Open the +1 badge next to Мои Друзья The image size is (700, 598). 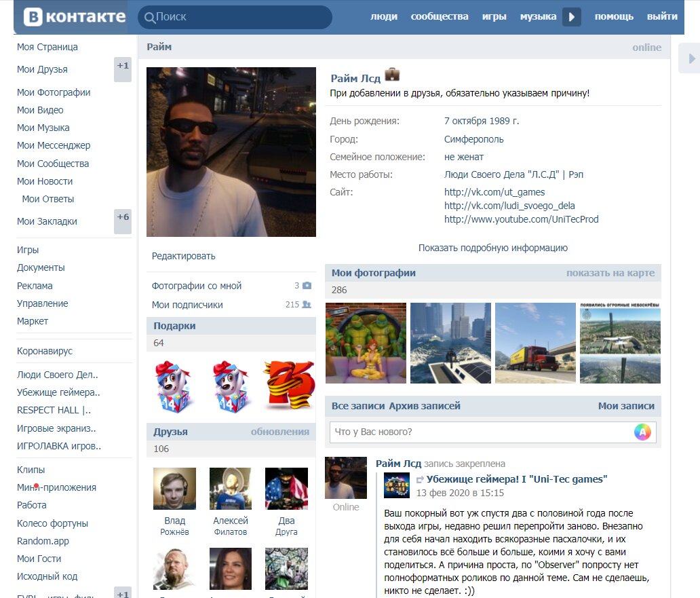tap(123, 69)
